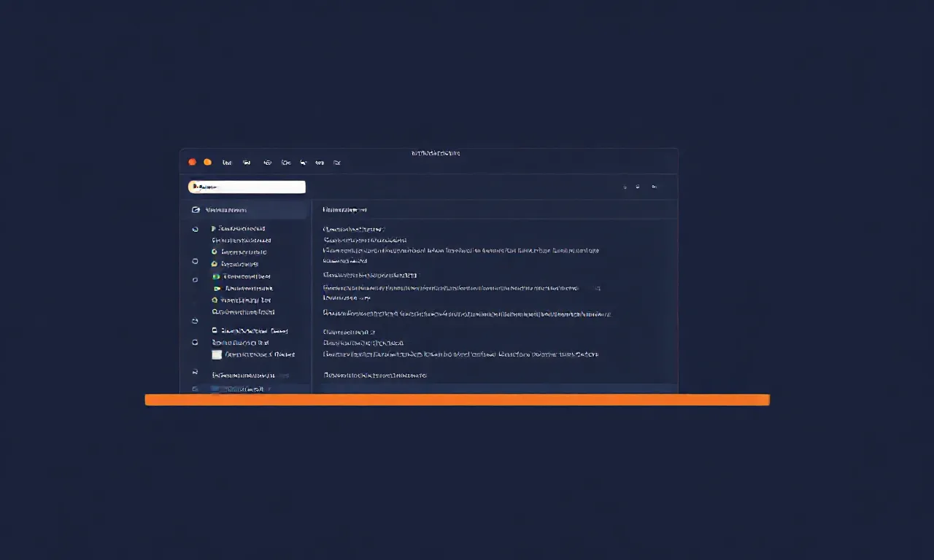Click the yellow-orange window minimize button
This screenshot has width=934, height=560.
[207, 162]
